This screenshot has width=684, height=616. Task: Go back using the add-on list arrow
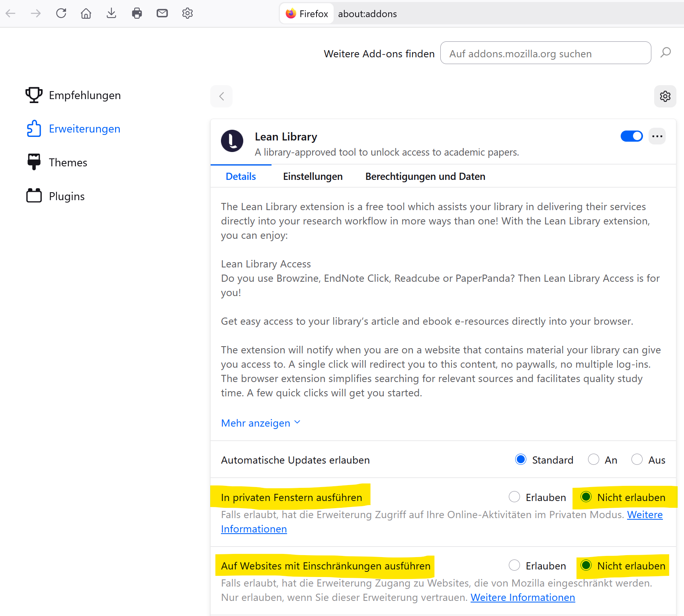pyautogui.click(x=221, y=96)
